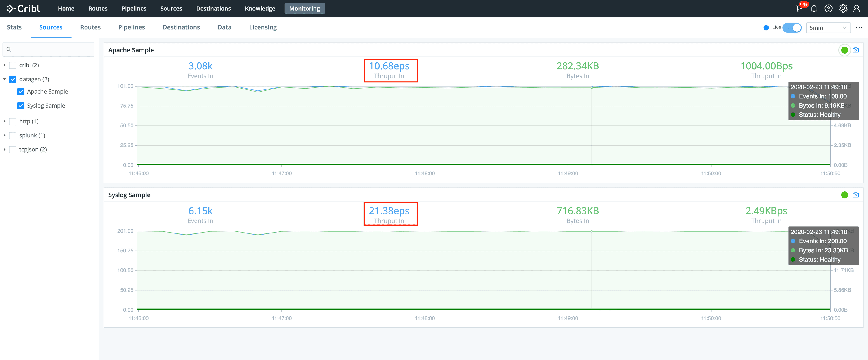Open the help icon in the top bar

pos(828,8)
